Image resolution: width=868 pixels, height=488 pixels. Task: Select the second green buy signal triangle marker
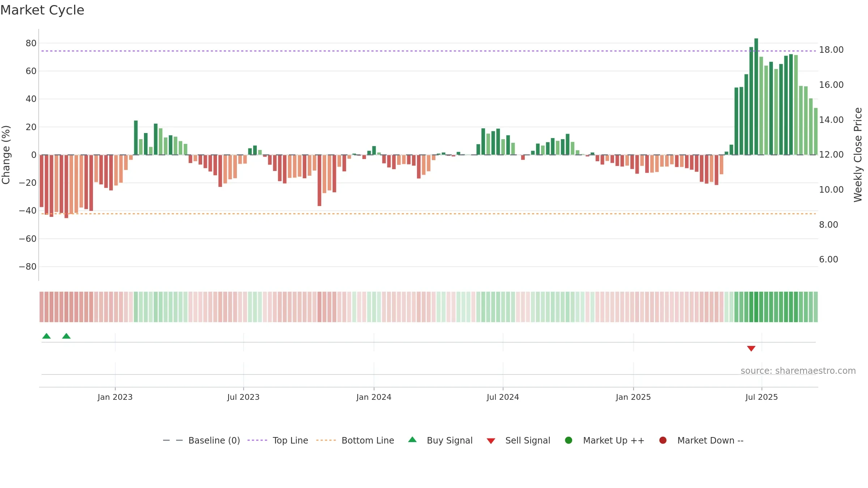[x=66, y=336]
